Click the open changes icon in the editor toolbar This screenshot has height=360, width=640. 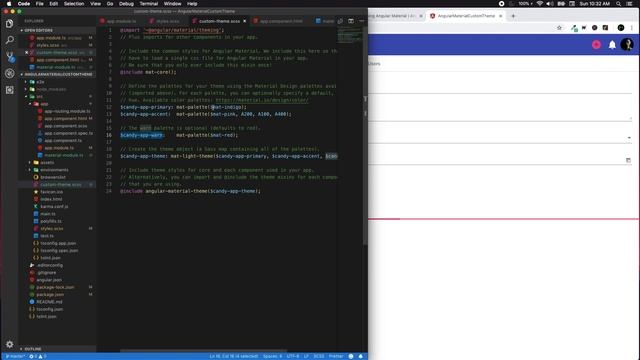(x=340, y=21)
